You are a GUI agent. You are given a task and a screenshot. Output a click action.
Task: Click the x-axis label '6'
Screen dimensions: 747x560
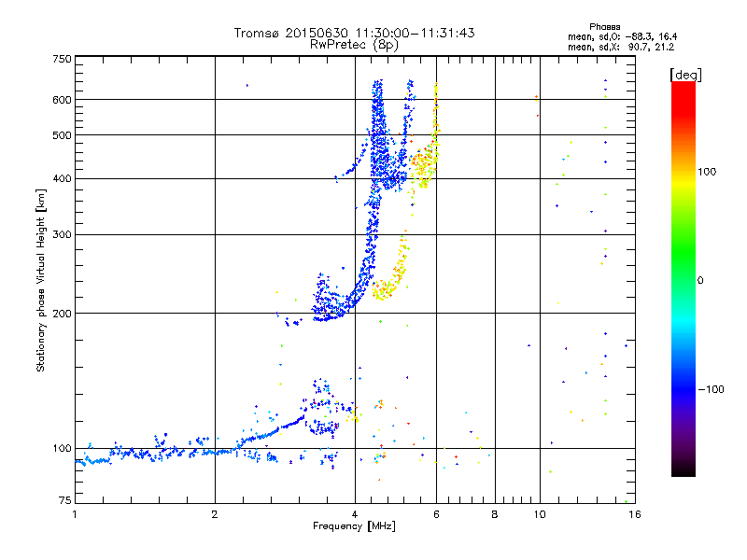[436, 514]
